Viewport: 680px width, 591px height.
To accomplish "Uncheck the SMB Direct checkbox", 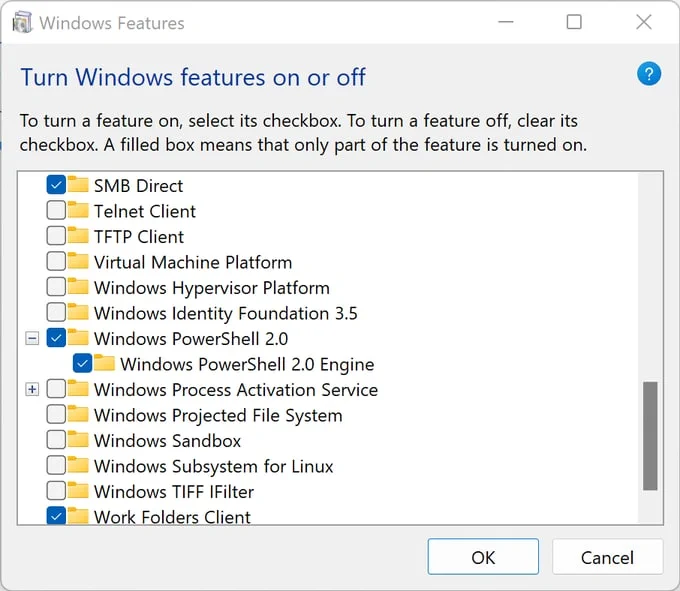I will pos(56,185).
